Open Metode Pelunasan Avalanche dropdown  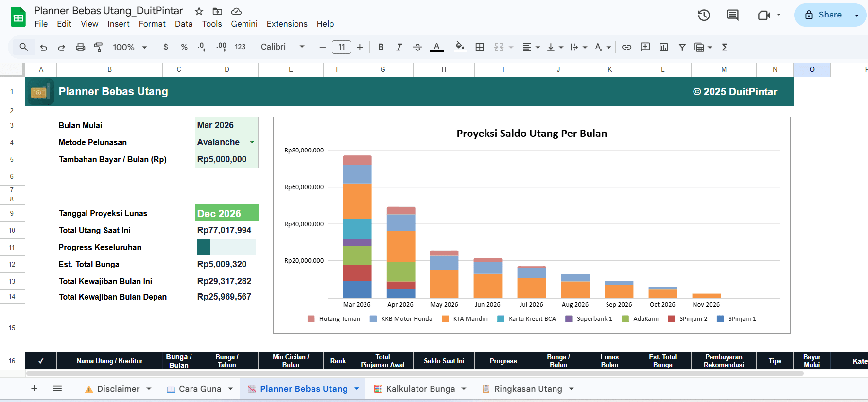(252, 142)
